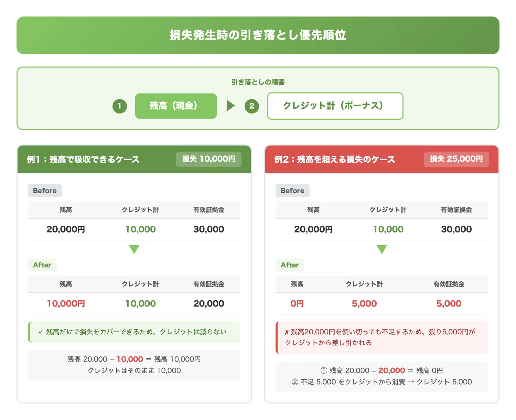Click the number 1 step badge
Image resolution: width=516 pixels, height=420 pixels.
(x=120, y=106)
